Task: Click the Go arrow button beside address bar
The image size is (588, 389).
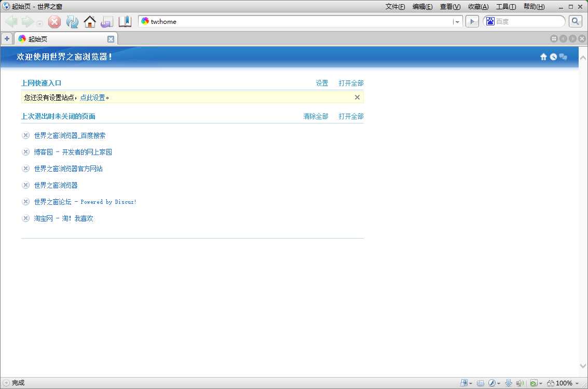Action: pos(472,21)
